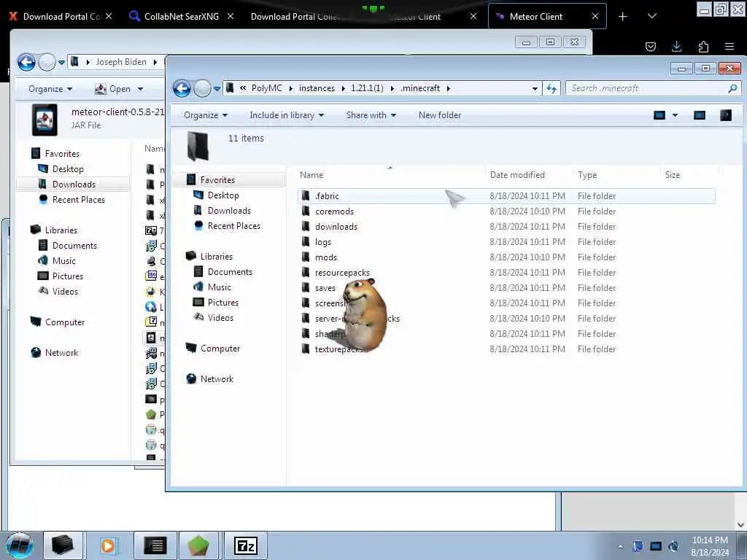747x560 pixels.
Task: Select Desktop in front Explorer favorites
Action: pos(223,195)
